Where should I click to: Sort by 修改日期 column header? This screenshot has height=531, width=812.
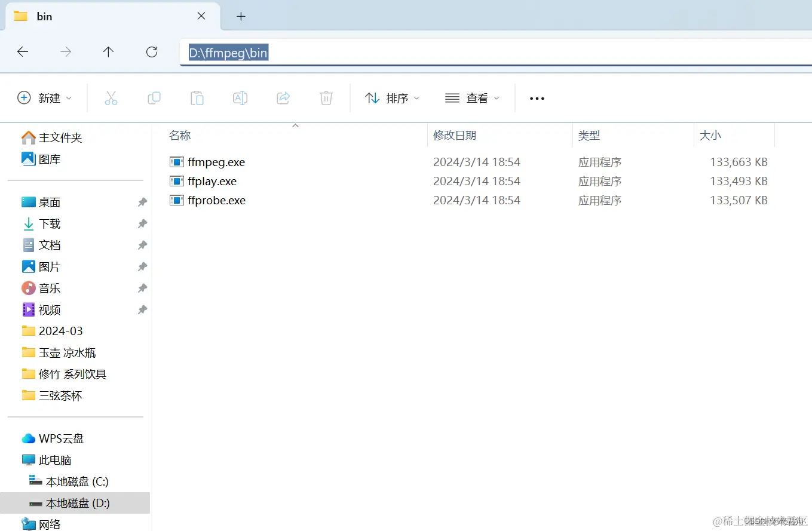pos(455,136)
